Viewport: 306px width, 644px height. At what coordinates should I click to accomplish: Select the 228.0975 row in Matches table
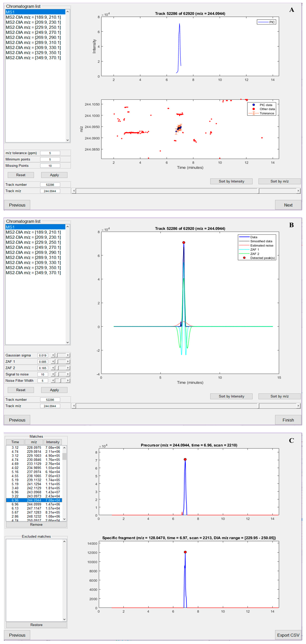pos(34,448)
